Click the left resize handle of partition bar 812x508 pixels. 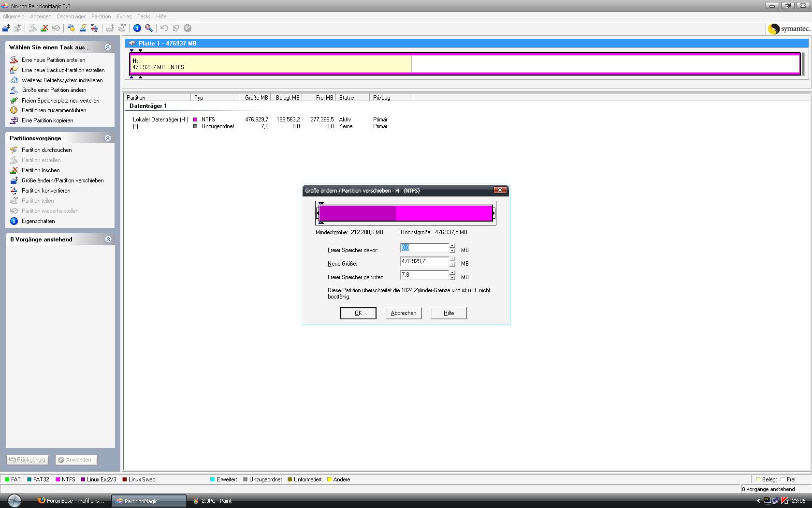[318, 213]
